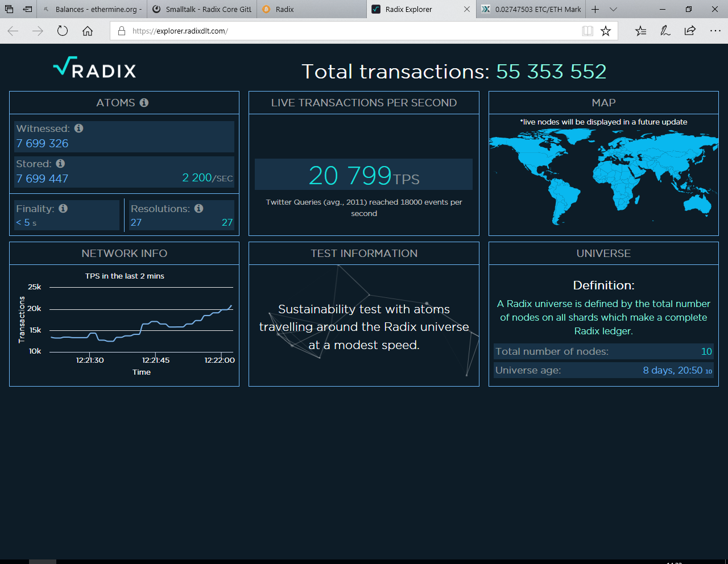This screenshot has width=728, height=564.
Task: Show tab previews chevron
Action: [x=613, y=9]
